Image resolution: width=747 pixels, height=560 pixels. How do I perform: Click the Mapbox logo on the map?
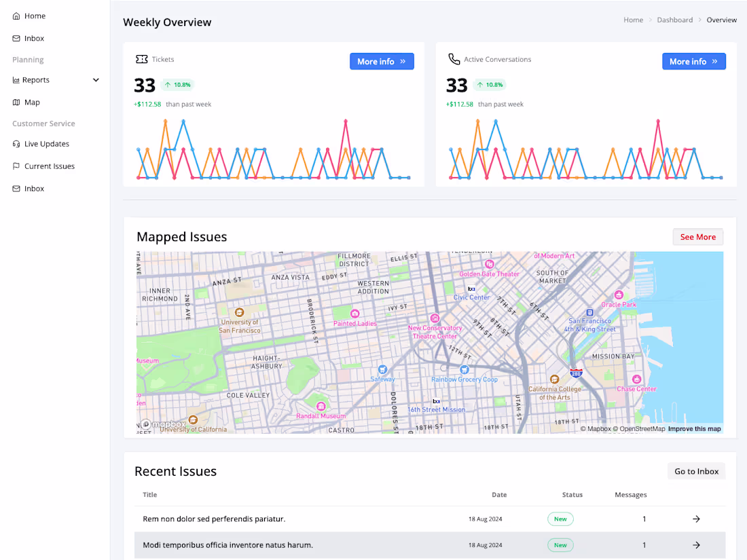point(163,424)
